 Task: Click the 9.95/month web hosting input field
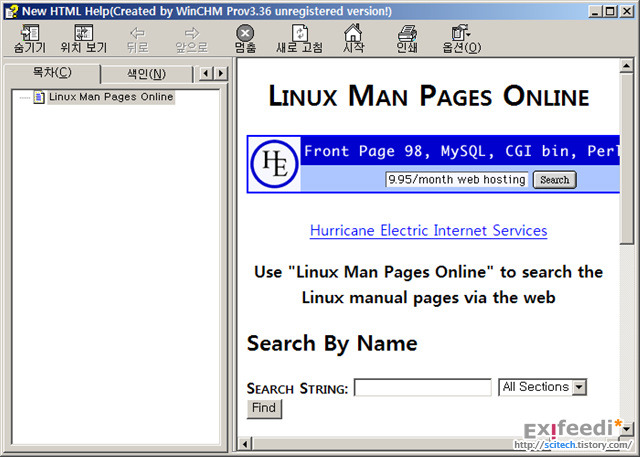pos(457,180)
